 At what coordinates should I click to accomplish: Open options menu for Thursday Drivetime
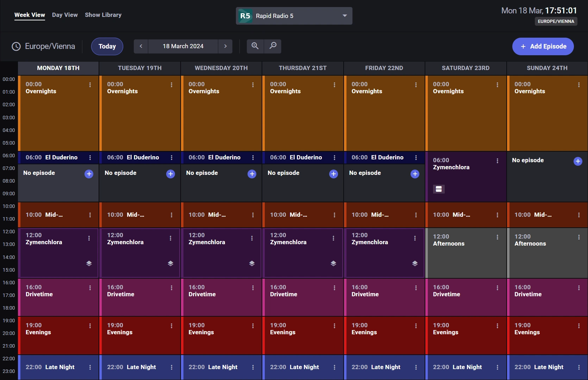click(334, 288)
